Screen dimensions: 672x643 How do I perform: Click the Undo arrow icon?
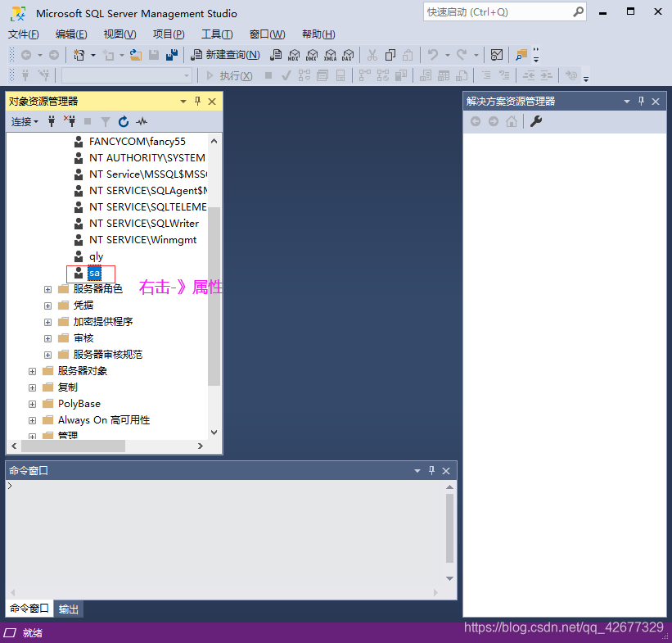click(433, 55)
